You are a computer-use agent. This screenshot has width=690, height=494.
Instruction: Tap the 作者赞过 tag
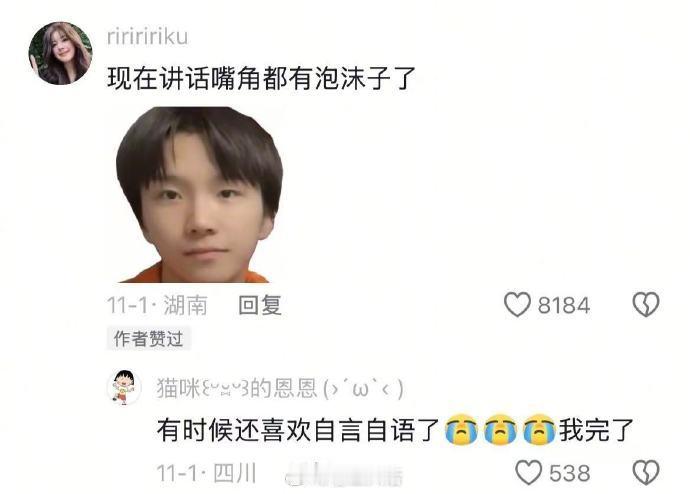[148, 339]
